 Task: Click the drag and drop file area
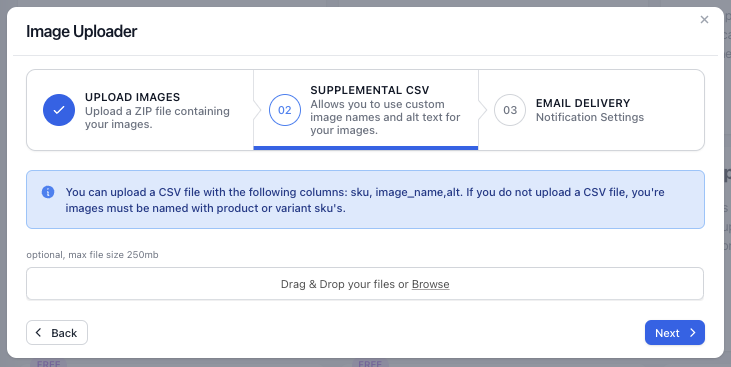[365, 284]
